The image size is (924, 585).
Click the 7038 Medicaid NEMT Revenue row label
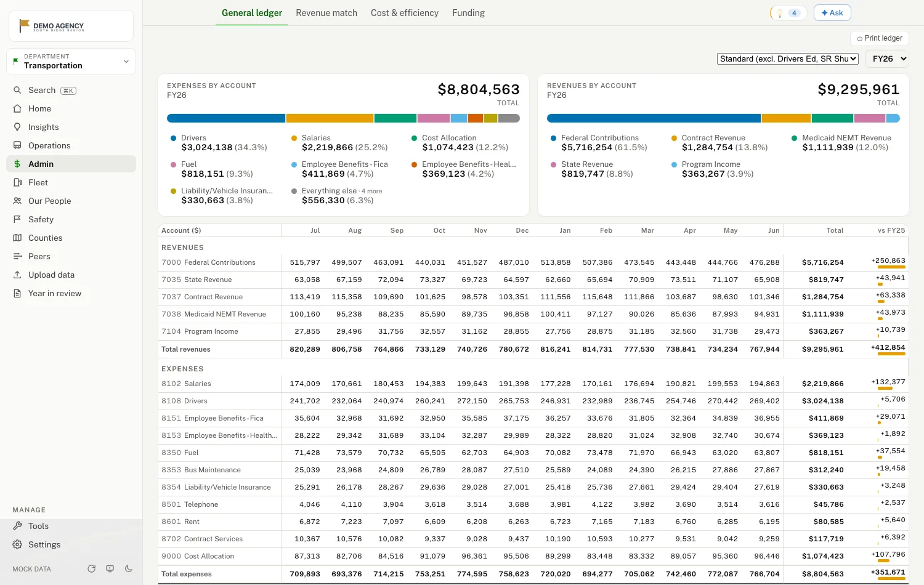pos(214,314)
